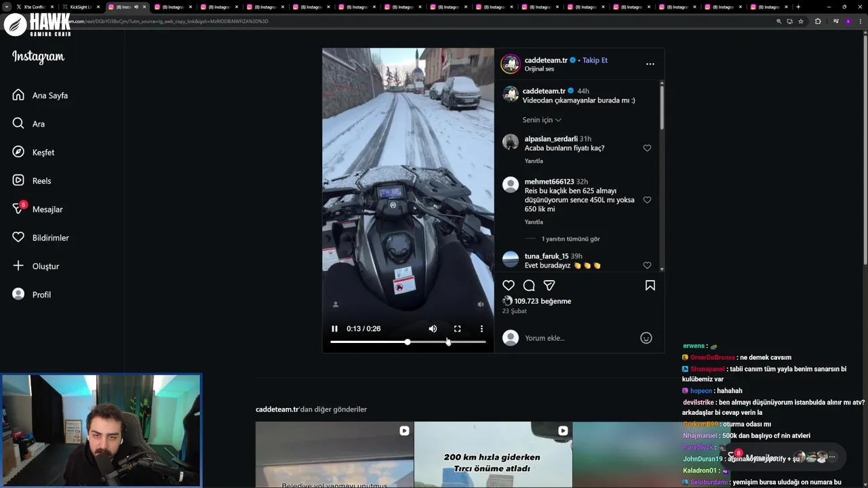The height and width of the screenshot is (488, 868).
Task: Enter fullscreen for the video
Action: (x=457, y=329)
